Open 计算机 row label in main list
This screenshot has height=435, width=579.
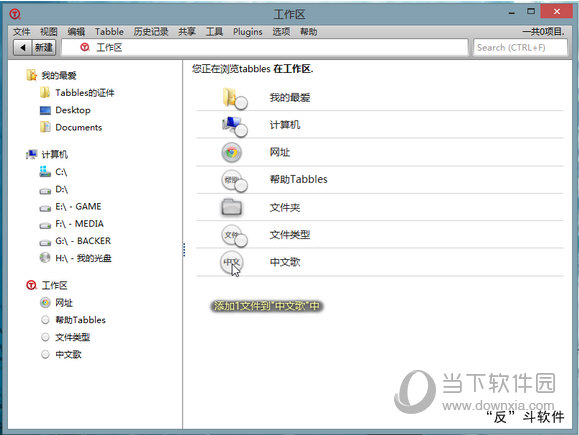pyautogui.click(x=285, y=125)
